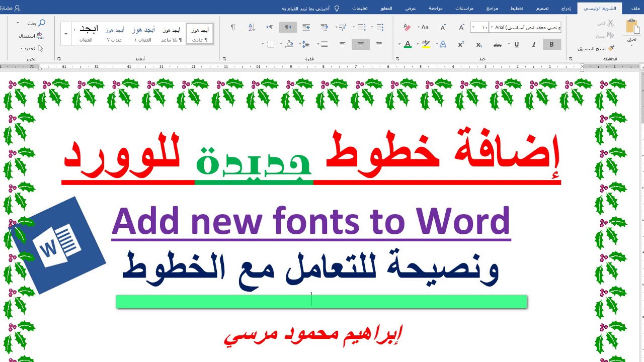This screenshot has width=644, height=362.
Task: Switch to the Design (تصميم) tab
Action: [542, 9]
